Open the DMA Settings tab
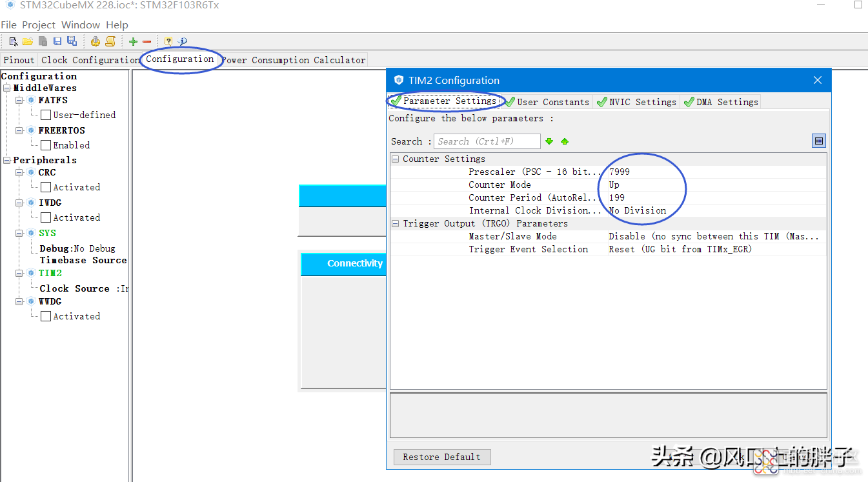 721,102
